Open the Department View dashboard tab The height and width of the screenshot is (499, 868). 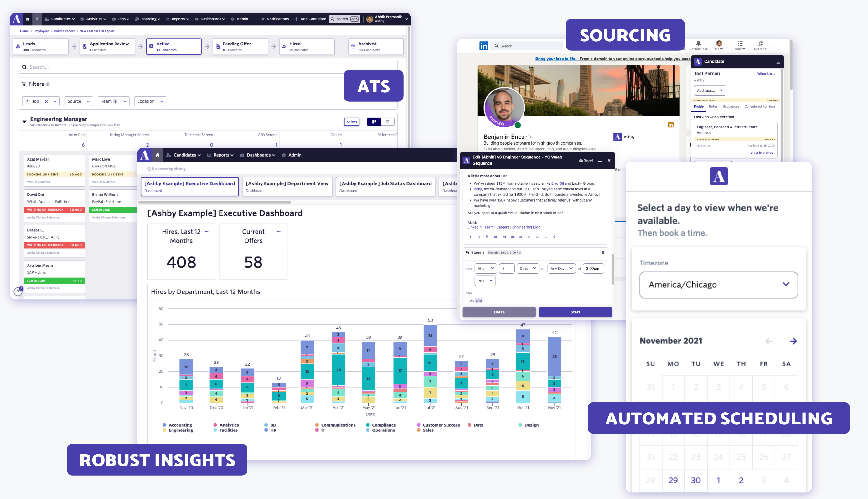point(287,187)
